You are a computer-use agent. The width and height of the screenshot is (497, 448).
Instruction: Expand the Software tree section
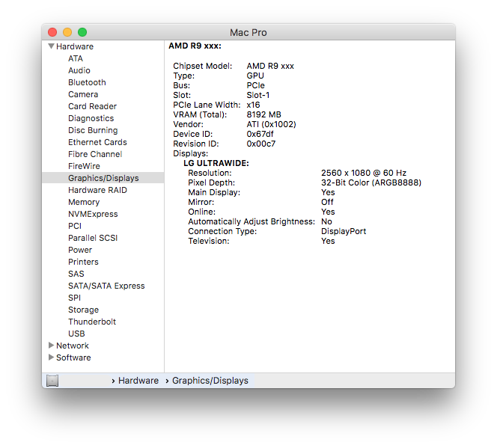click(x=51, y=358)
